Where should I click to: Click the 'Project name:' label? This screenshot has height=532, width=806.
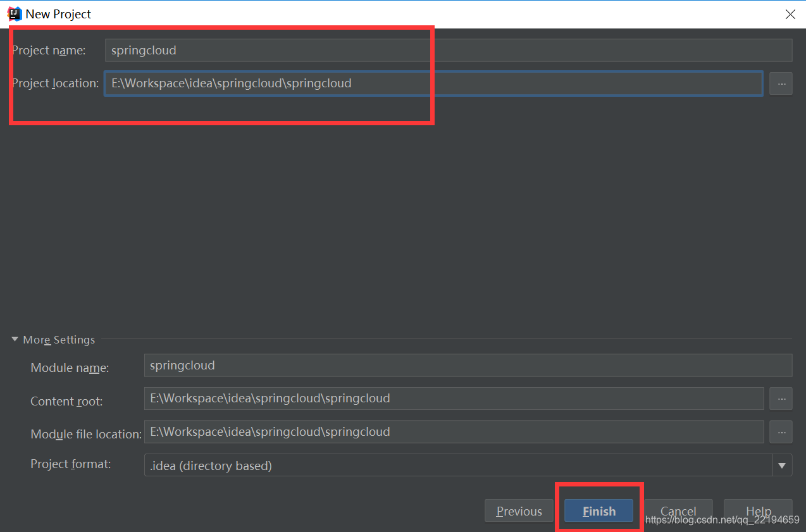click(x=49, y=50)
